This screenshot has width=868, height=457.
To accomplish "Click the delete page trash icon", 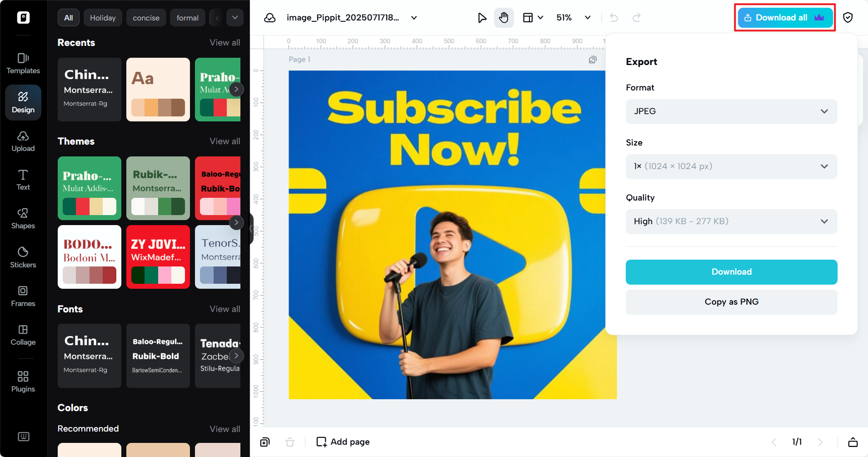I will pyautogui.click(x=290, y=442).
